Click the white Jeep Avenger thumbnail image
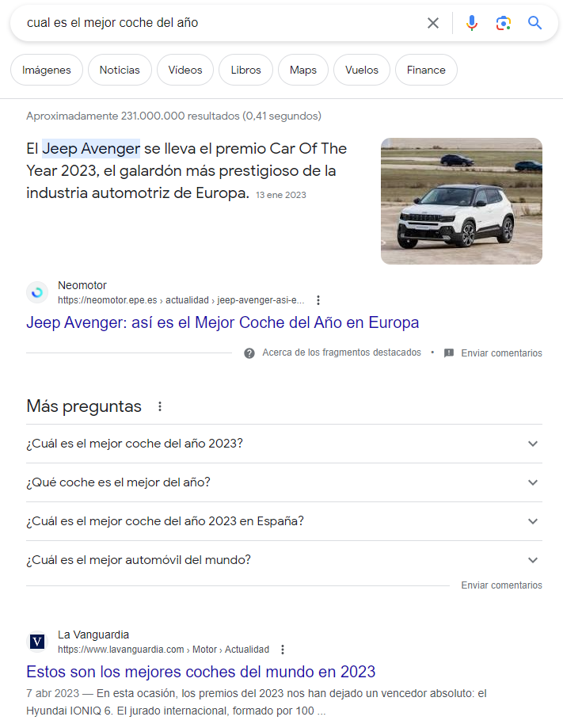Viewport: 563px width, 728px height. click(462, 201)
